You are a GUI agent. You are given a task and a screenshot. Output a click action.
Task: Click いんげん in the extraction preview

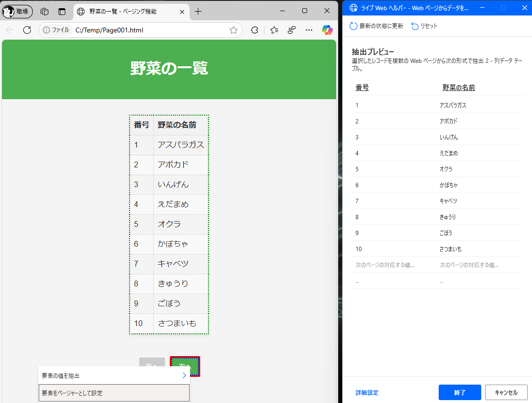tap(449, 137)
